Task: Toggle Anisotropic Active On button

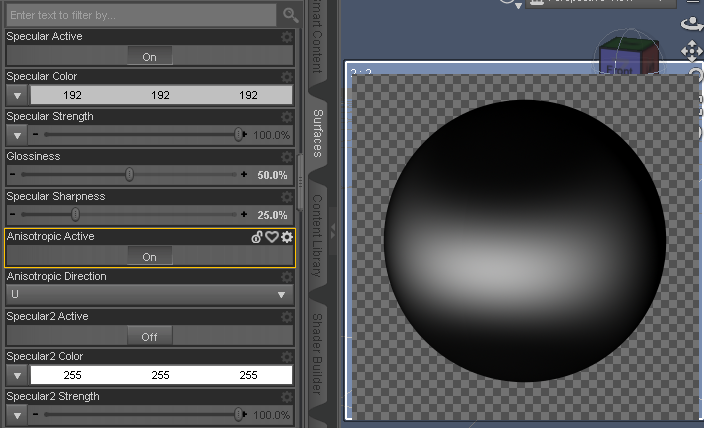Action: (150, 256)
